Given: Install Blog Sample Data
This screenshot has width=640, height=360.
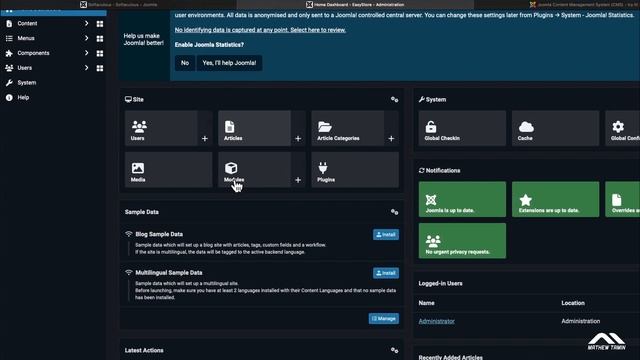Looking at the screenshot, I should (x=386, y=235).
